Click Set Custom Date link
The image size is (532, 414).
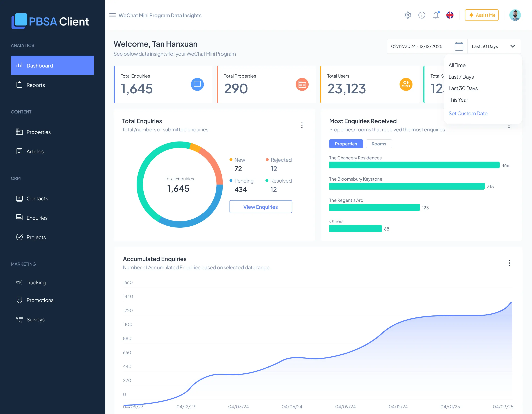point(468,113)
